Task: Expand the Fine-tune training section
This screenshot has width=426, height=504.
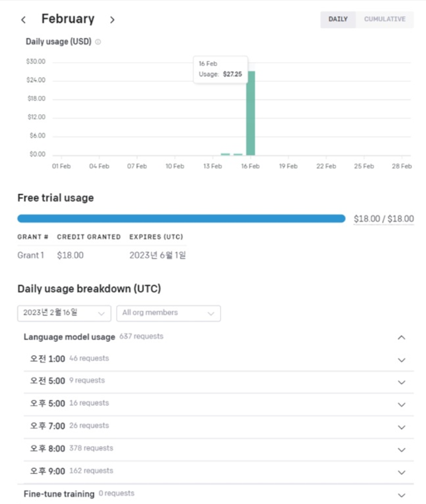Action: coord(401,494)
